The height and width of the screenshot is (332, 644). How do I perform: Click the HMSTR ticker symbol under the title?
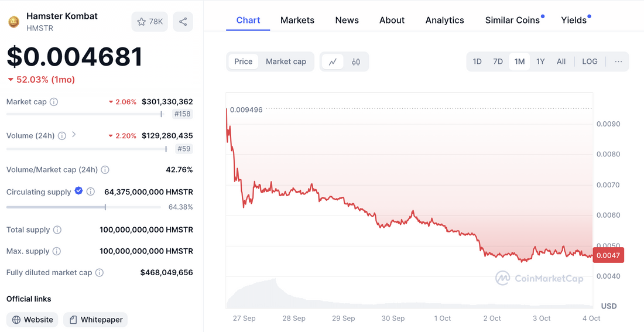(40, 28)
